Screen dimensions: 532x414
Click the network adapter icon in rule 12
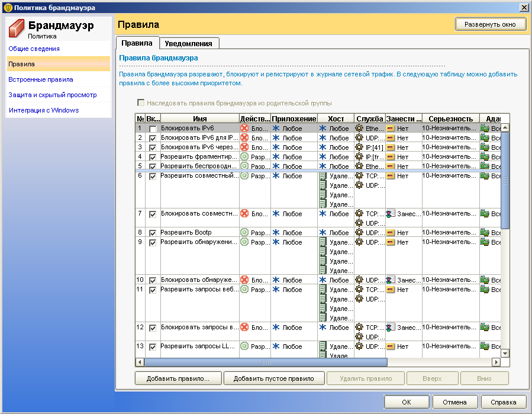[x=485, y=328]
